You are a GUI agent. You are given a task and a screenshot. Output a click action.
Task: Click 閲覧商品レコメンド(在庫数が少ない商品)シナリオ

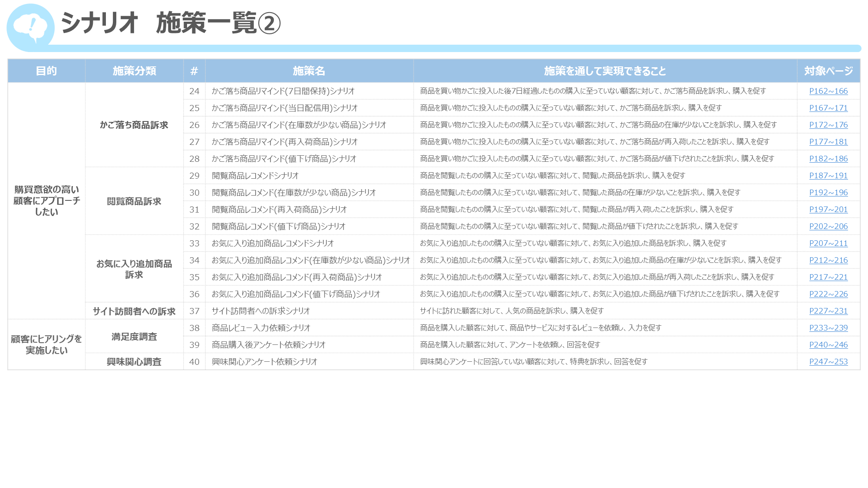click(x=293, y=193)
